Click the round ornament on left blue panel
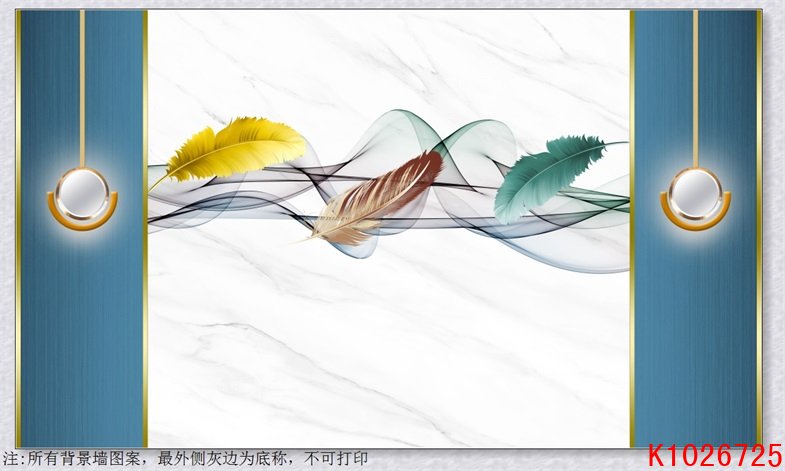This screenshot has width=785, height=471. tap(83, 198)
